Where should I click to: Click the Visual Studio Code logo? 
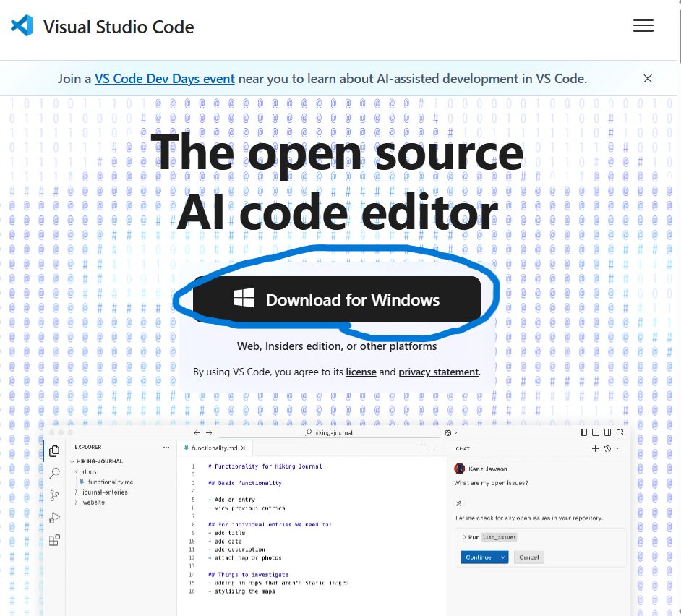click(22, 27)
